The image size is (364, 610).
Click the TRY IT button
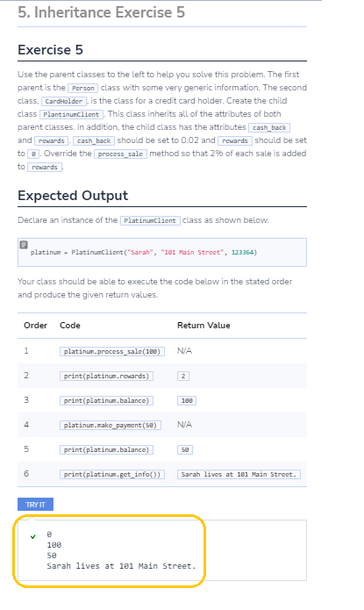pos(35,504)
